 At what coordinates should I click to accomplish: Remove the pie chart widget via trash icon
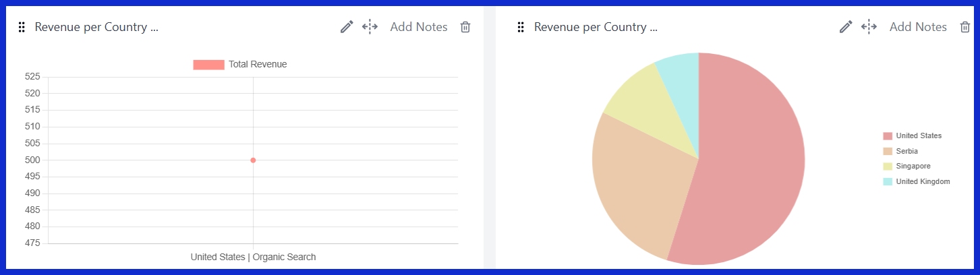(x=964, y=27)
